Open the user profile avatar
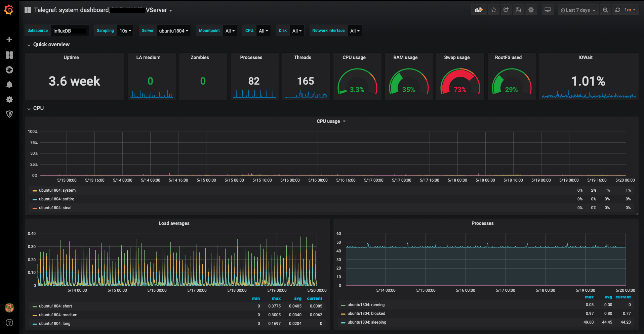The width and height of the screenshot is (644, 334). click(9, 307)
